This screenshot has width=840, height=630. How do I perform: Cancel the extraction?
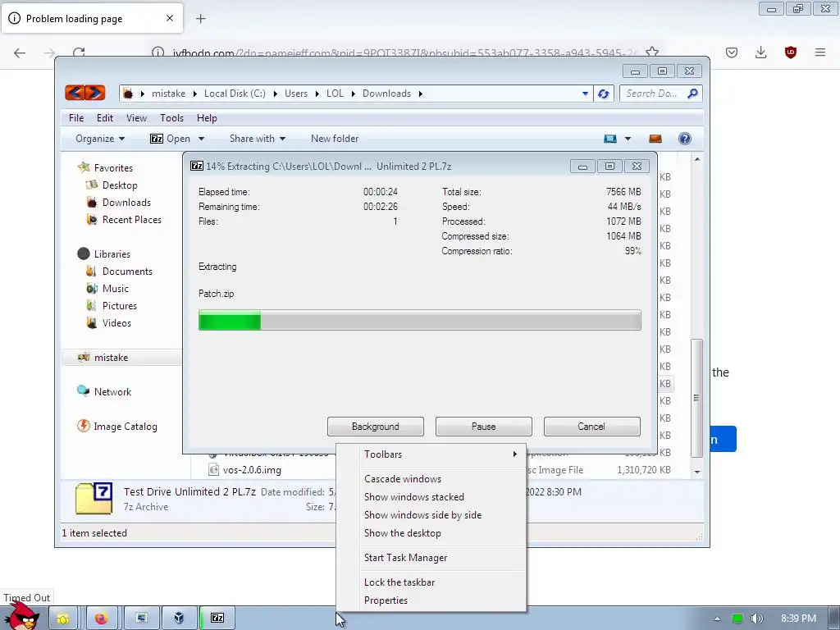(591, 427)
